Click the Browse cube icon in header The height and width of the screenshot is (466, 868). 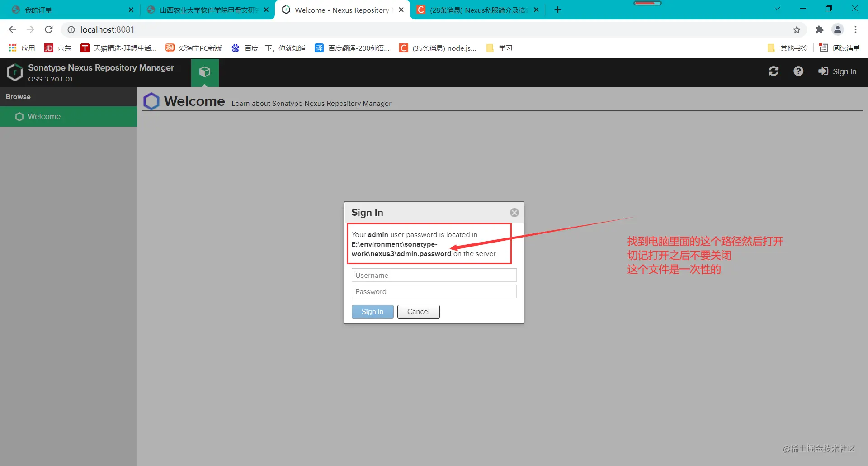[x=205, y=72]
